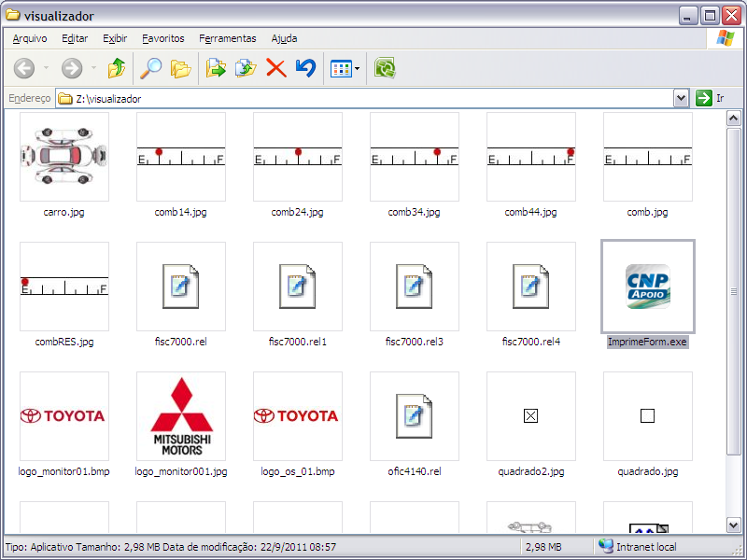Click the comb44.jpg file name
747x560 pixels.
pyautogui.click(x=530, y=212)
